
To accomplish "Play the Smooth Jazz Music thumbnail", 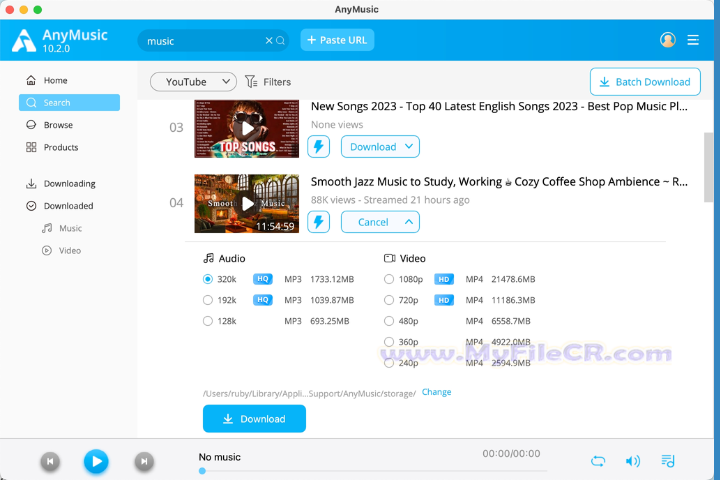I will [247, 203].
